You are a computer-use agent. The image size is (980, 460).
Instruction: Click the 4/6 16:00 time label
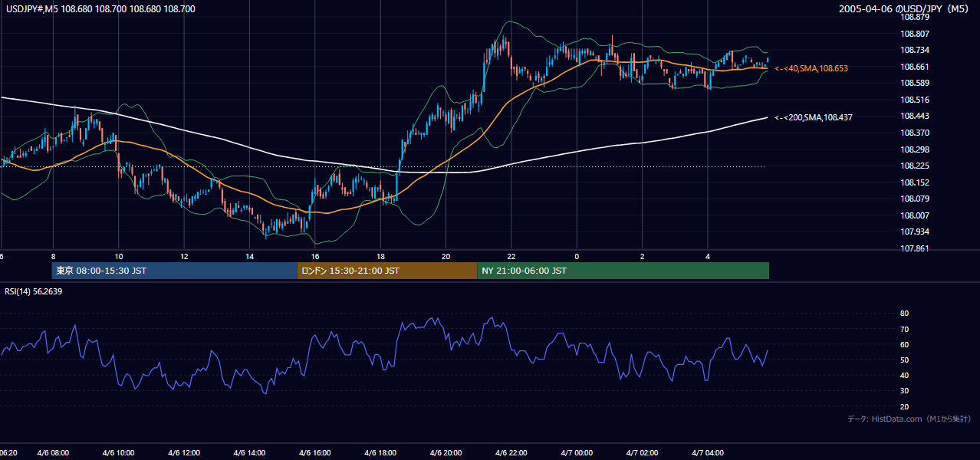point(314,453)
